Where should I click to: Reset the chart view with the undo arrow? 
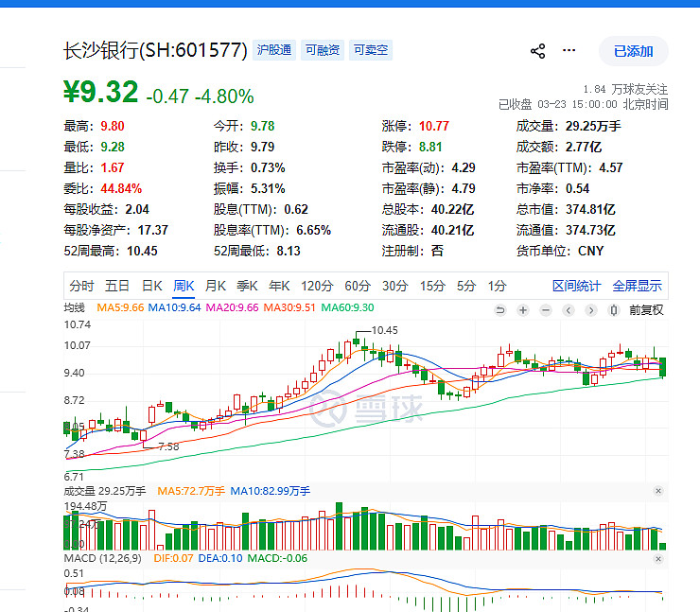(x=500, y=309)
